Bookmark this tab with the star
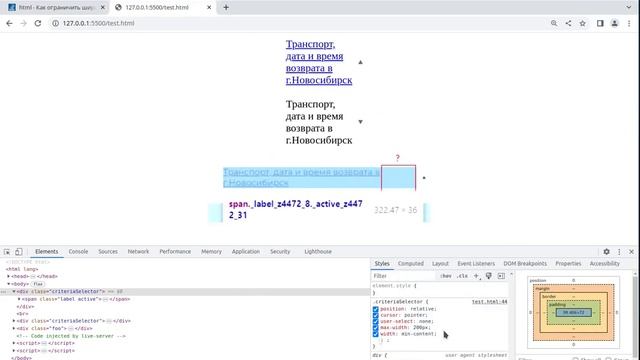Screen dimensions: 640x360 pos(582,23)
